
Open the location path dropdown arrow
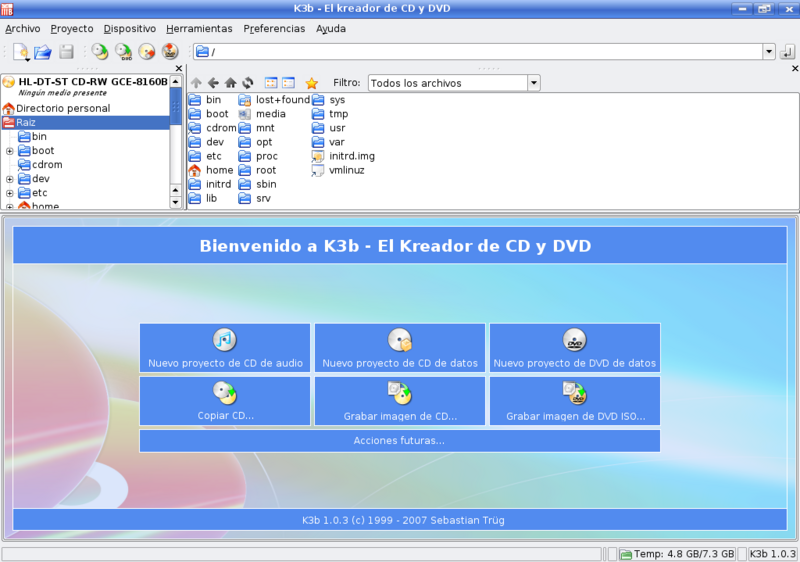click(768, 51)
